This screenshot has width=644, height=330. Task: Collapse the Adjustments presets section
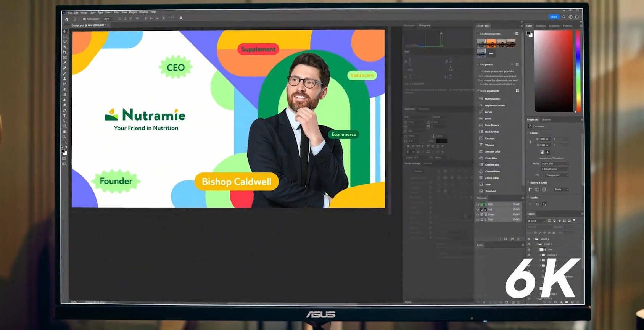[477, 34]
